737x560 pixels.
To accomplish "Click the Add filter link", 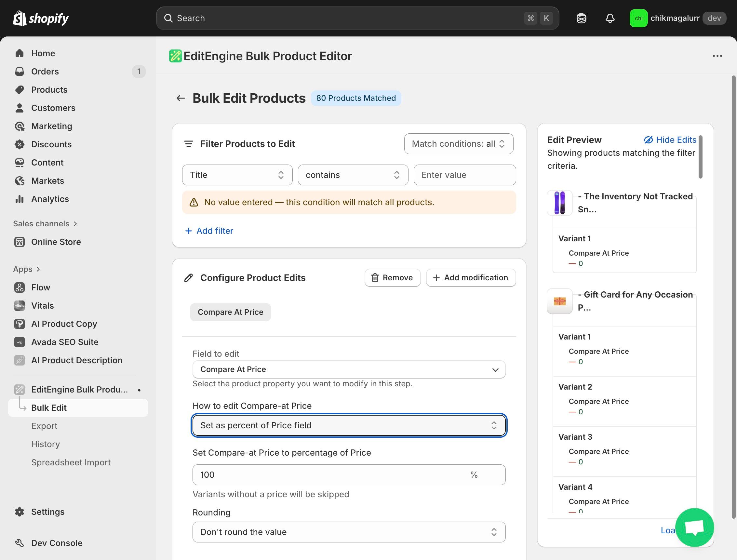I will click(209, 231).
